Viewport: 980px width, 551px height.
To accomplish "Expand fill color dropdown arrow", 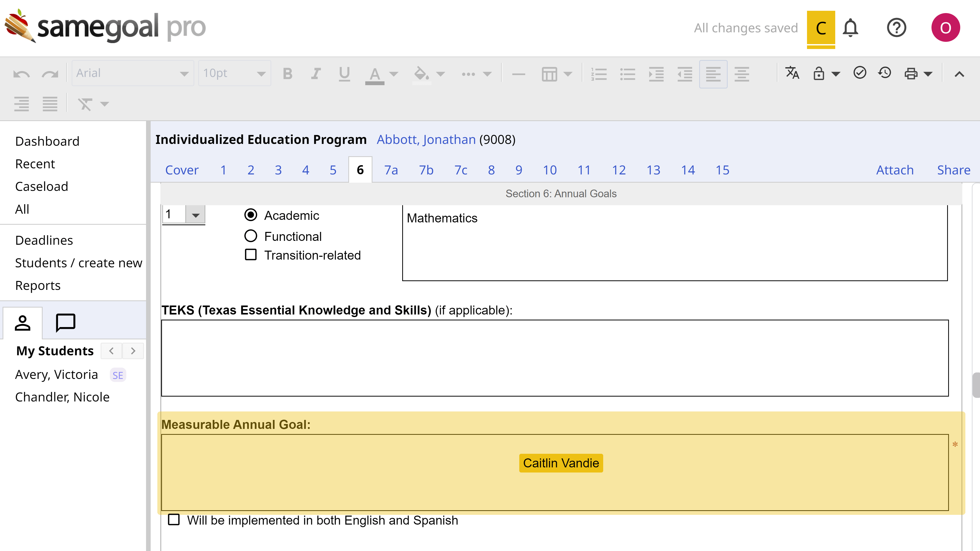I will click(x=440, y=74).
